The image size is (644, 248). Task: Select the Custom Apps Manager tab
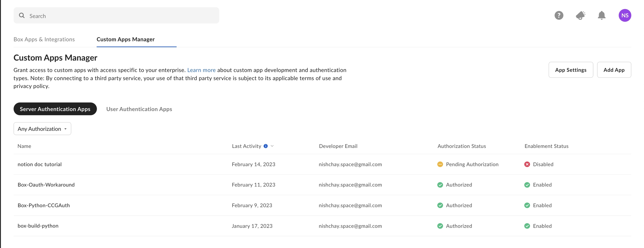click(126, 39)
